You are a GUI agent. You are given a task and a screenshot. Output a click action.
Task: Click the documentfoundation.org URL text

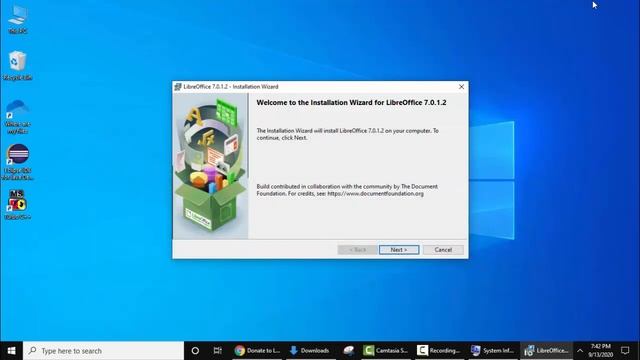(x=376, y=193)
